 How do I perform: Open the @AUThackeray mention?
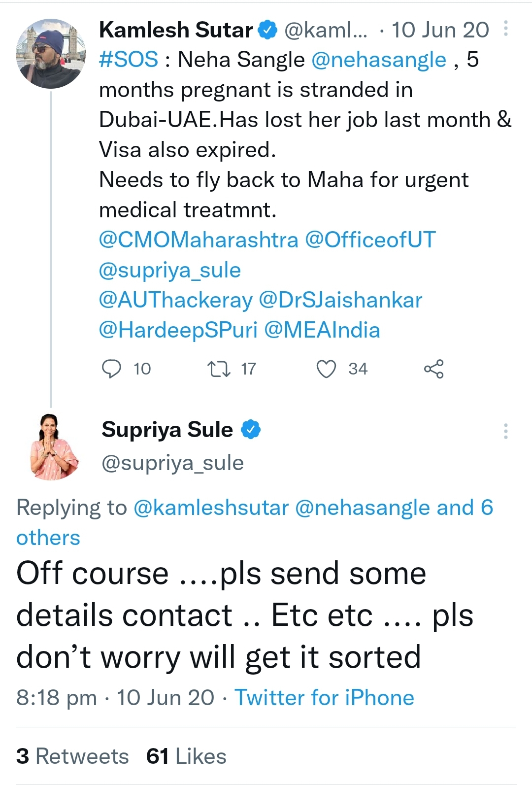(x=175, y=300)
